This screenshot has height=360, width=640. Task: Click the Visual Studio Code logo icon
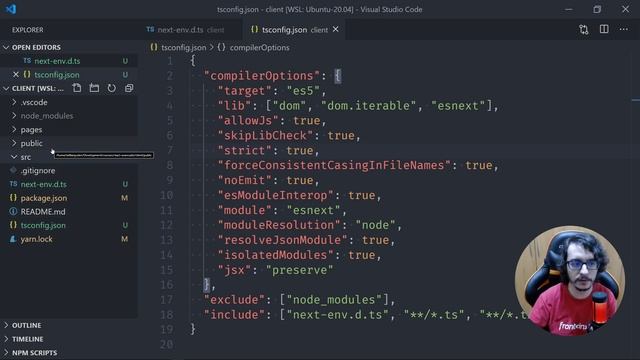11,9
